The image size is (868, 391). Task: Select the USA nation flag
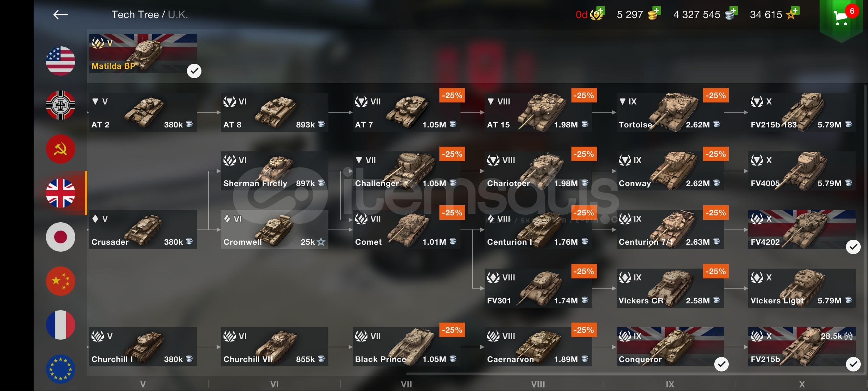[x=60, y=61]
